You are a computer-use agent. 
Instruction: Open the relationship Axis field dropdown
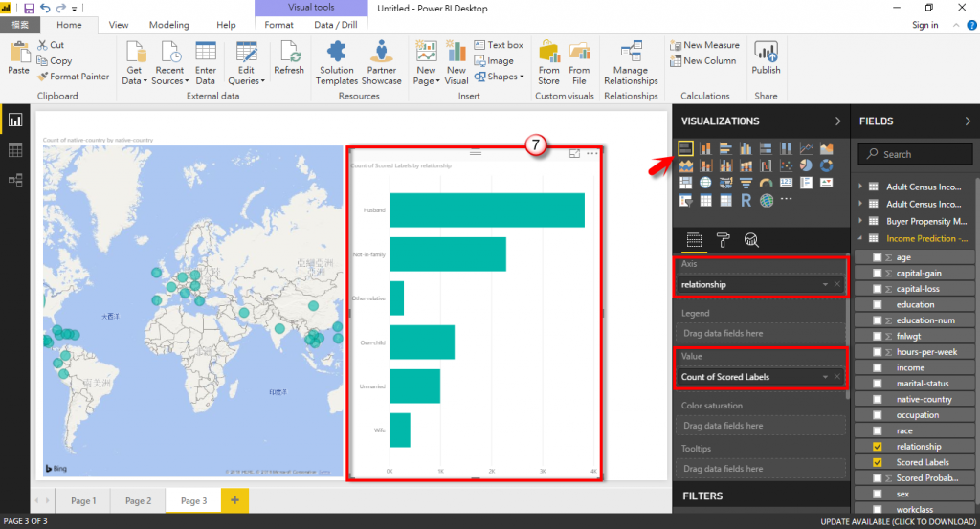(x=825, y=285)
